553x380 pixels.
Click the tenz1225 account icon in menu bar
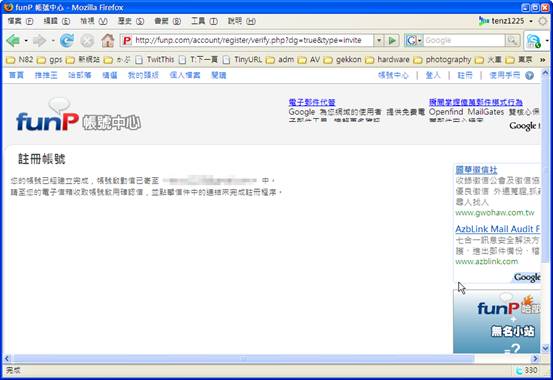483,21
